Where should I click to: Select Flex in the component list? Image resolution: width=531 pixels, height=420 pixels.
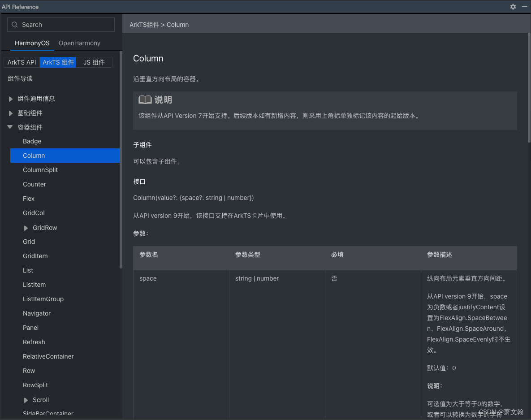[x=28, y=198]
